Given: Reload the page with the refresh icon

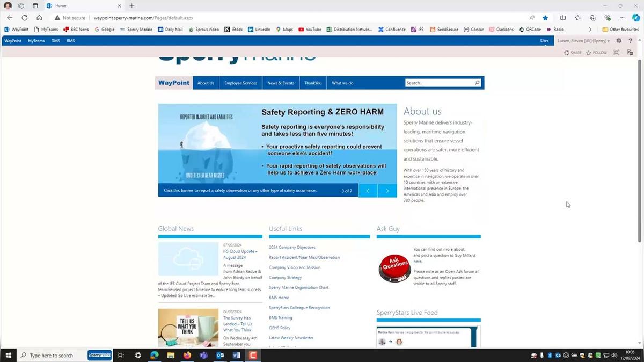Looking at the screenshot, I should pos(24,18).
